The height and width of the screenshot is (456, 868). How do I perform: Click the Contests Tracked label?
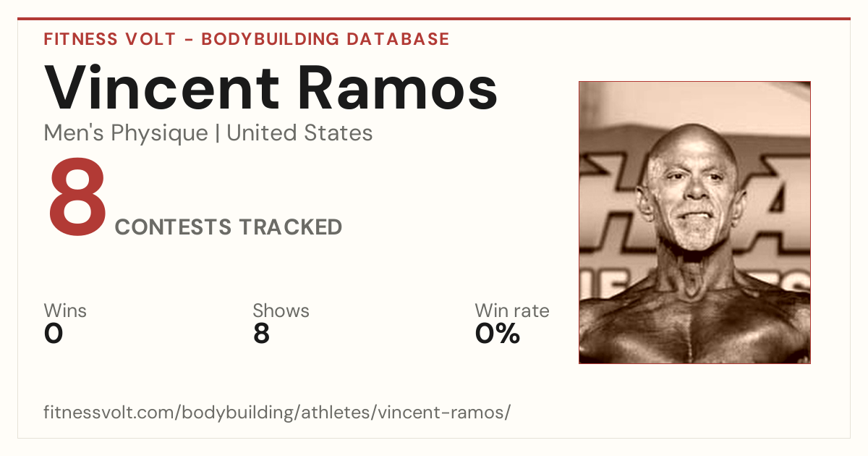[229, 227]
